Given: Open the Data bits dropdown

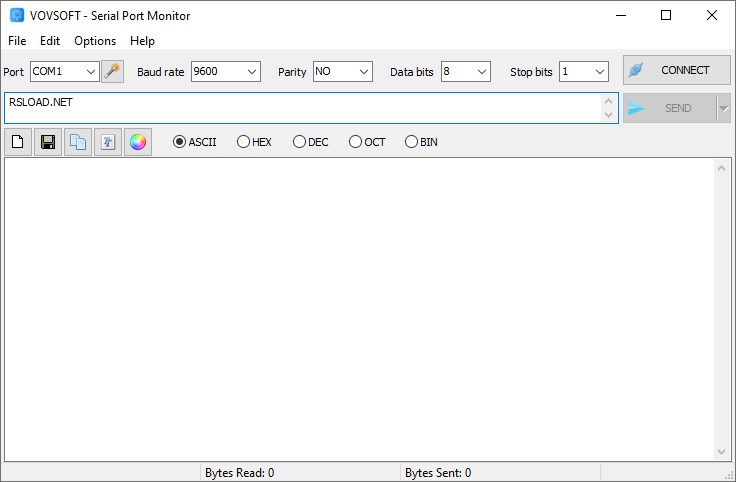Looking at the screenshot, I should coord(466,71).
